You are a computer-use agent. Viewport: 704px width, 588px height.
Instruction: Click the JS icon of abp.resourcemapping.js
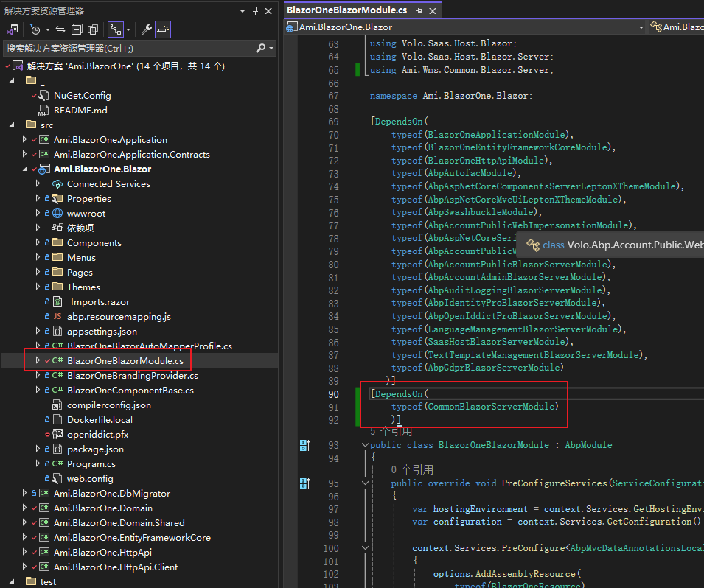click(57, 316)
